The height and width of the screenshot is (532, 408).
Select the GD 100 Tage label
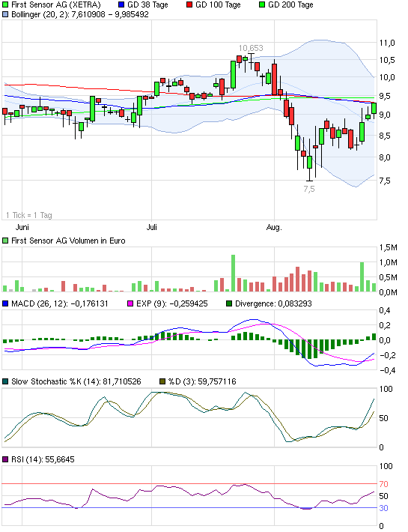pos(219,4)
